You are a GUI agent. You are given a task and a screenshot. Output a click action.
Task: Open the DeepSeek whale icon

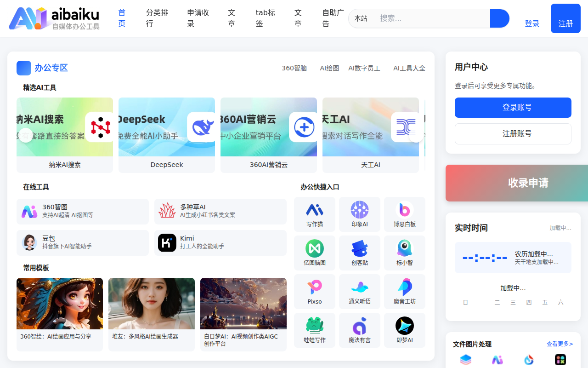tap(202, 127)
